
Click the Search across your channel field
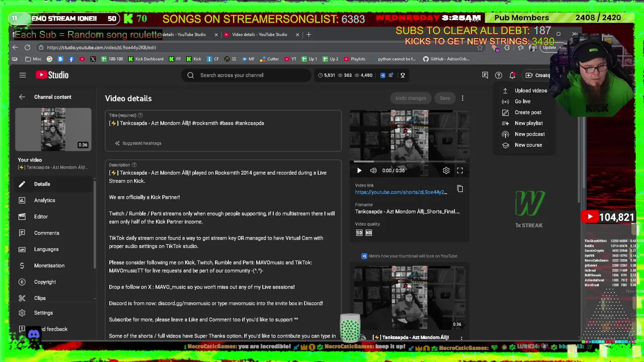[x=246, y=75]
